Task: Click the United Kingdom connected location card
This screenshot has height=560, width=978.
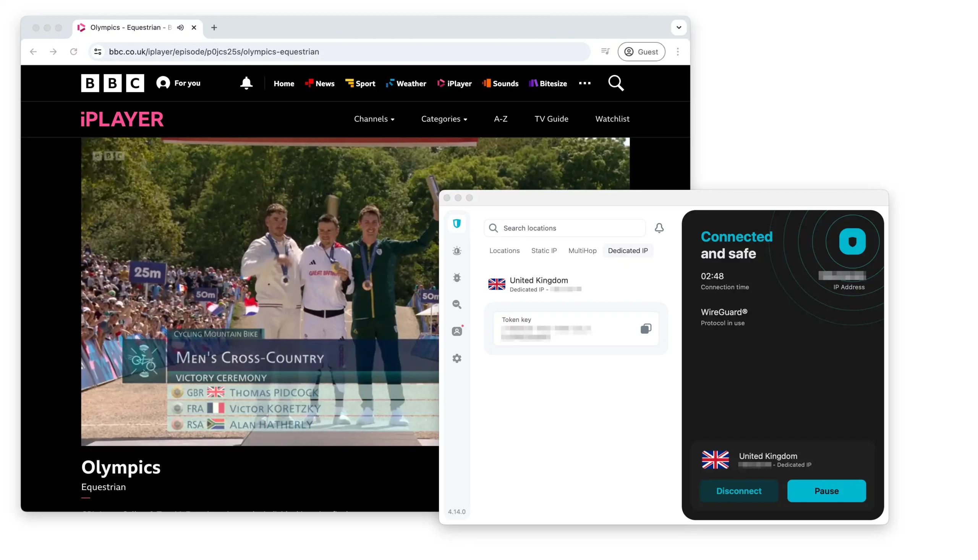Action: 782,460
